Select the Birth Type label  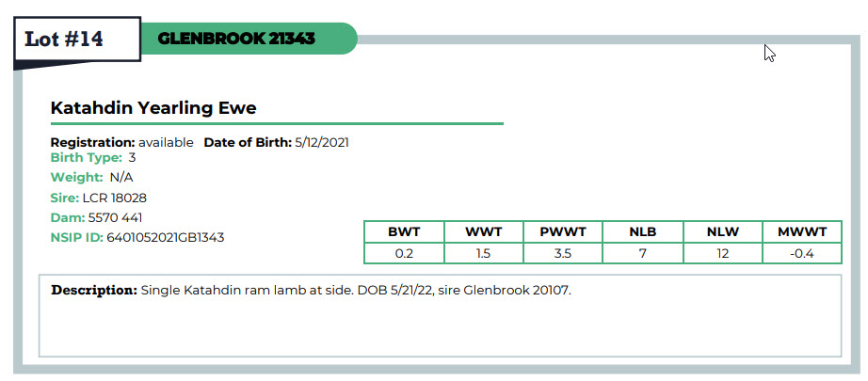click(86, 158)
